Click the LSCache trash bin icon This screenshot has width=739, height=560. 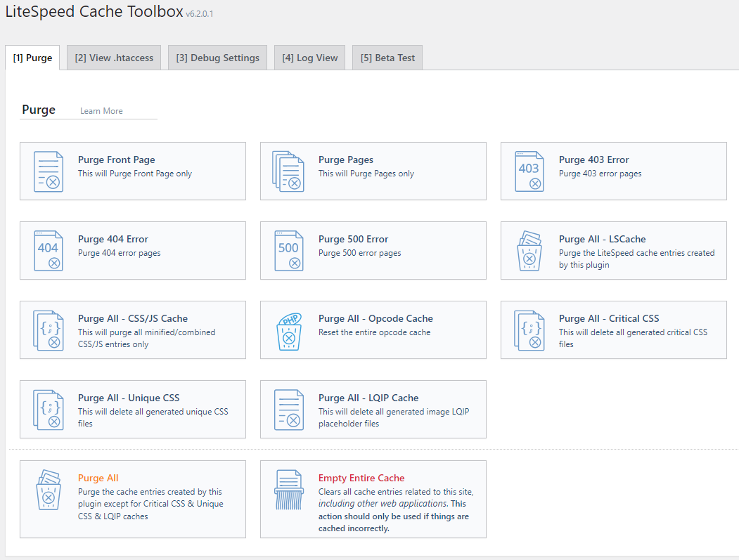529,251
